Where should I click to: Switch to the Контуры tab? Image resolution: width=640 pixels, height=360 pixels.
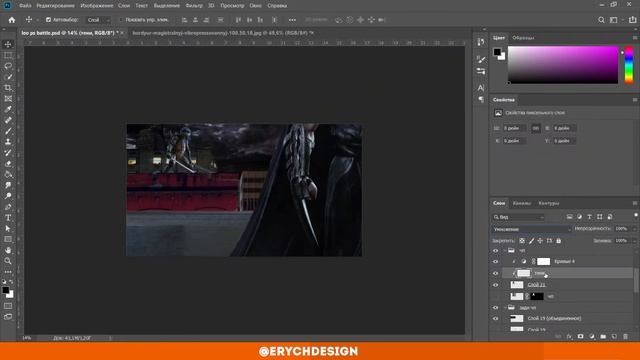[x=549, y=203]
